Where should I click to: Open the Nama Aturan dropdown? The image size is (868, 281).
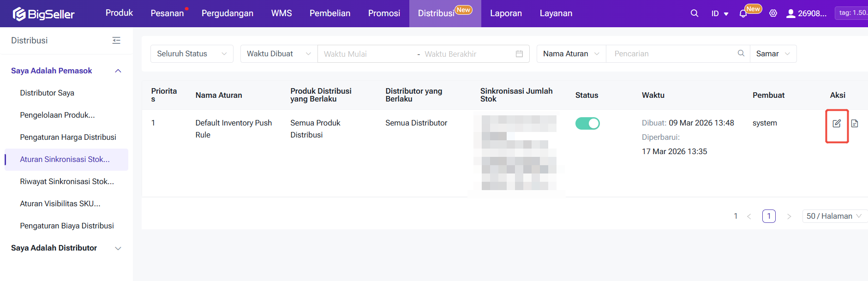pos(571,54)
